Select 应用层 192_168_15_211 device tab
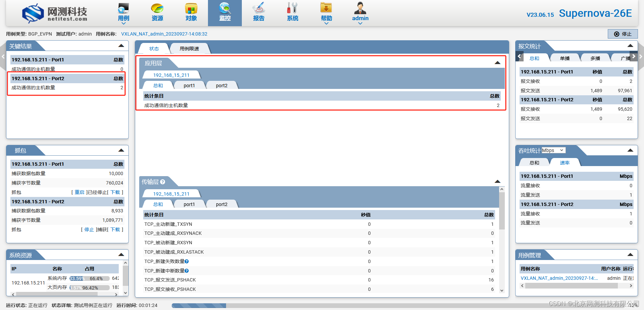Screen dimensions: 644x310 [x=171, y=75]
